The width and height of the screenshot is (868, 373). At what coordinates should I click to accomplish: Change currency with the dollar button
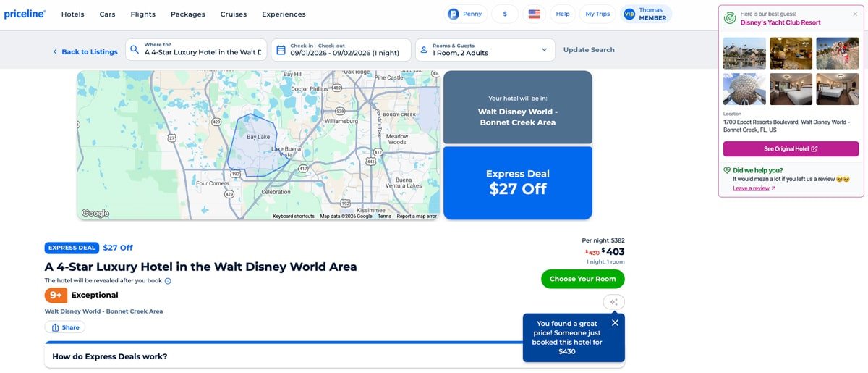click(x=505, y=14)
